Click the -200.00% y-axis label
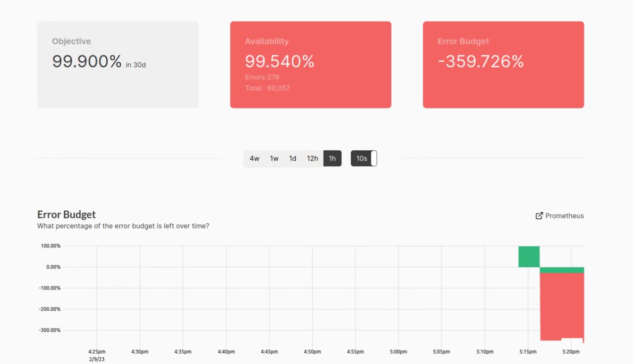The width and height of the screenshot is (633, 364). coord(50,309)
